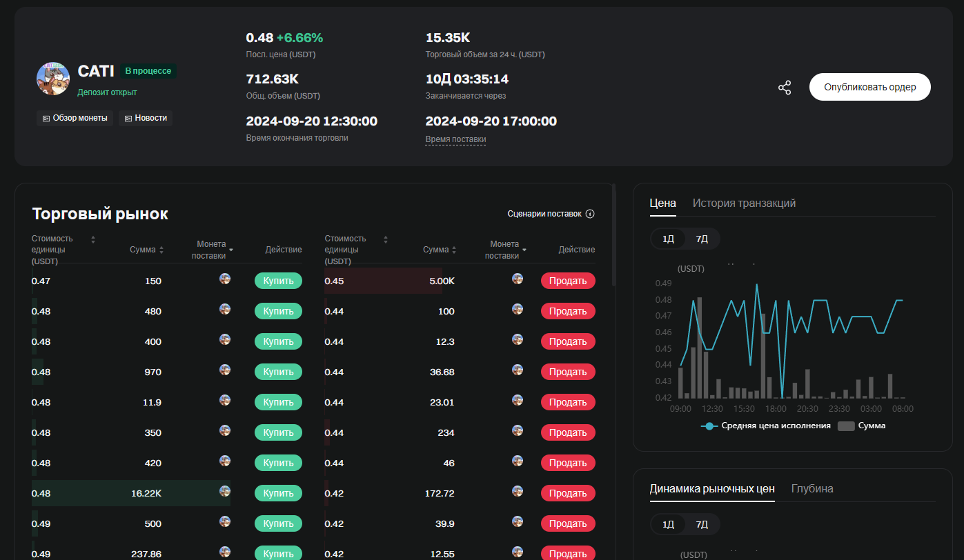The width and height of the screenshot is (964, 560).
Task: Click coin icon in the 172.72 sell row
Action: coord(518,491)
